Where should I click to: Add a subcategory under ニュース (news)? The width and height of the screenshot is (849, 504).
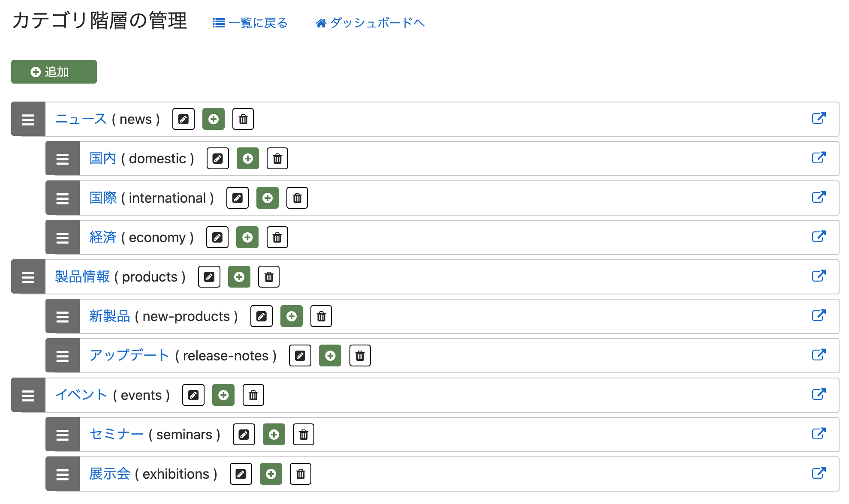[214, 119]
